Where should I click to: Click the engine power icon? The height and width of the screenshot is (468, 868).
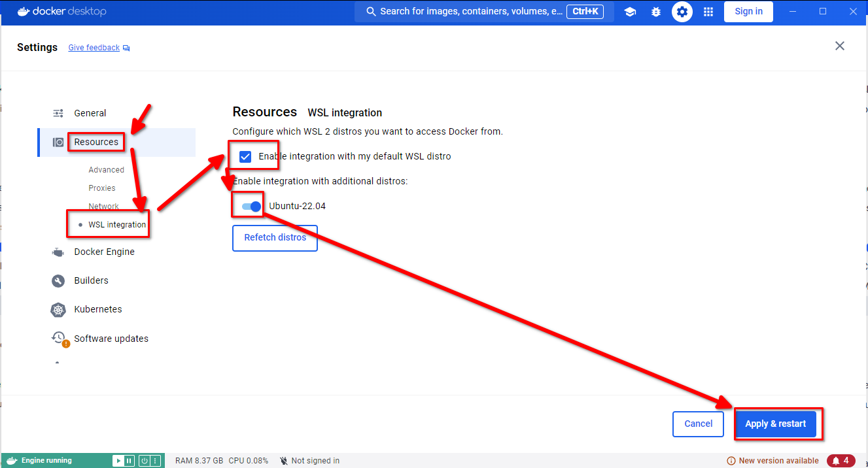(145, 461)
